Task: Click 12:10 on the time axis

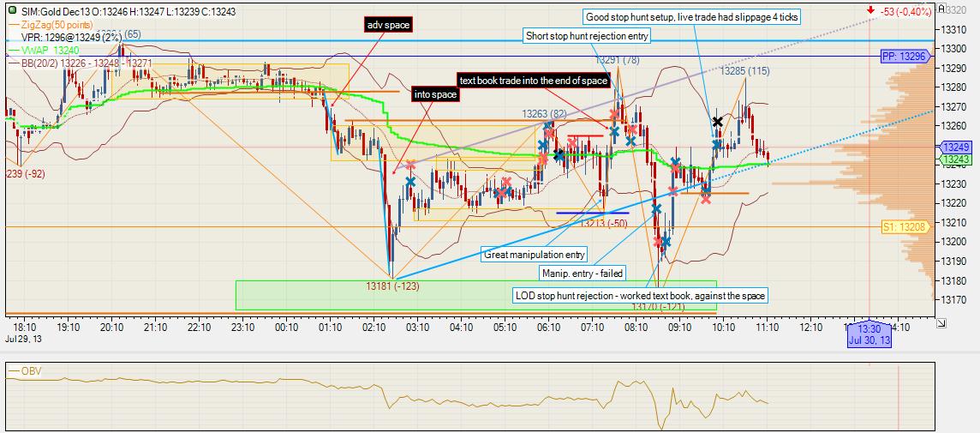Action: click(x=810, y=327)
